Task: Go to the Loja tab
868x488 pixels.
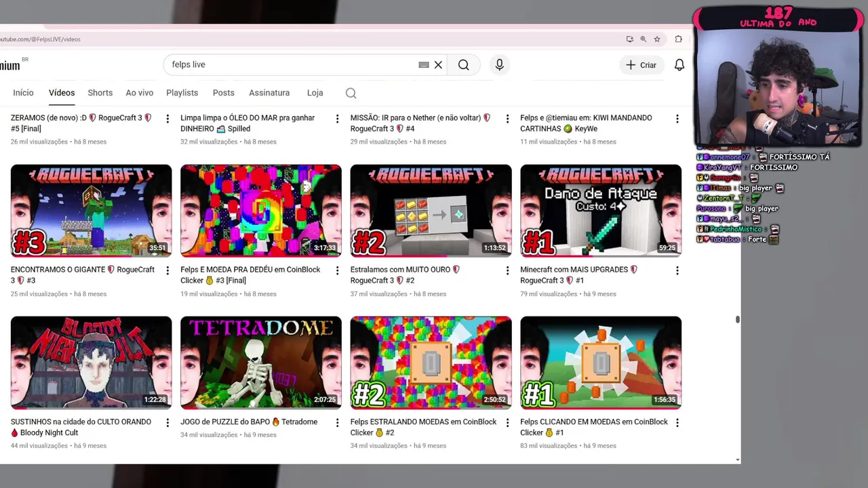Action: pos(315,93)
